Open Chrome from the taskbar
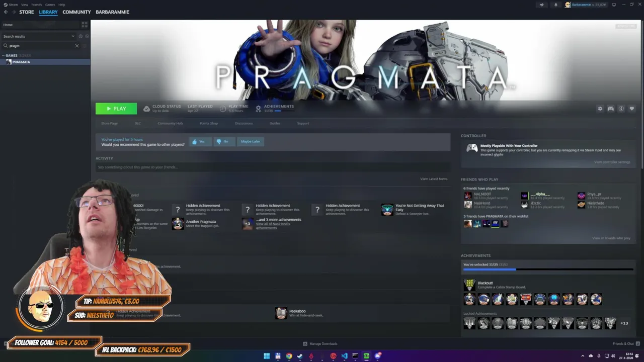The height and width of the screenshot is (362, 644). [x=289, y=356]
